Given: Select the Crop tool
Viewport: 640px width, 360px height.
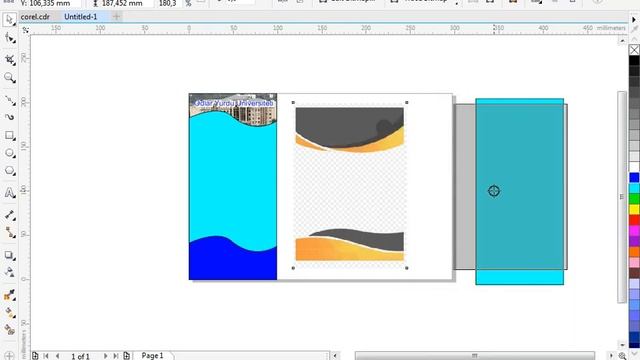Looking at the screenshot, I should [9, 60].
